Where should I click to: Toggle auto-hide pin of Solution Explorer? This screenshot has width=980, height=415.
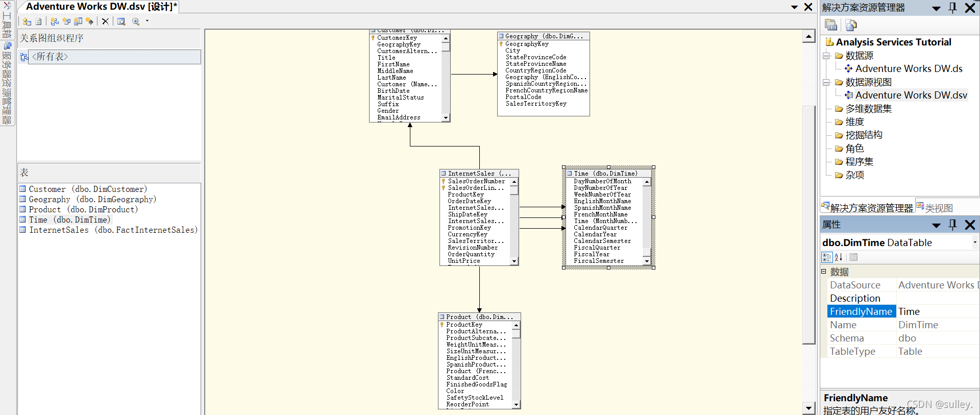[952, 8]
